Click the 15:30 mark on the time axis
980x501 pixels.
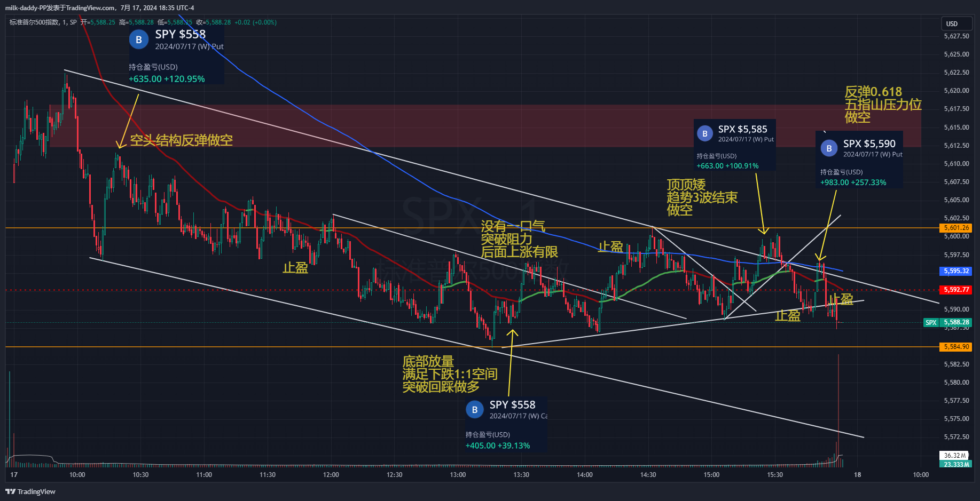774,475
